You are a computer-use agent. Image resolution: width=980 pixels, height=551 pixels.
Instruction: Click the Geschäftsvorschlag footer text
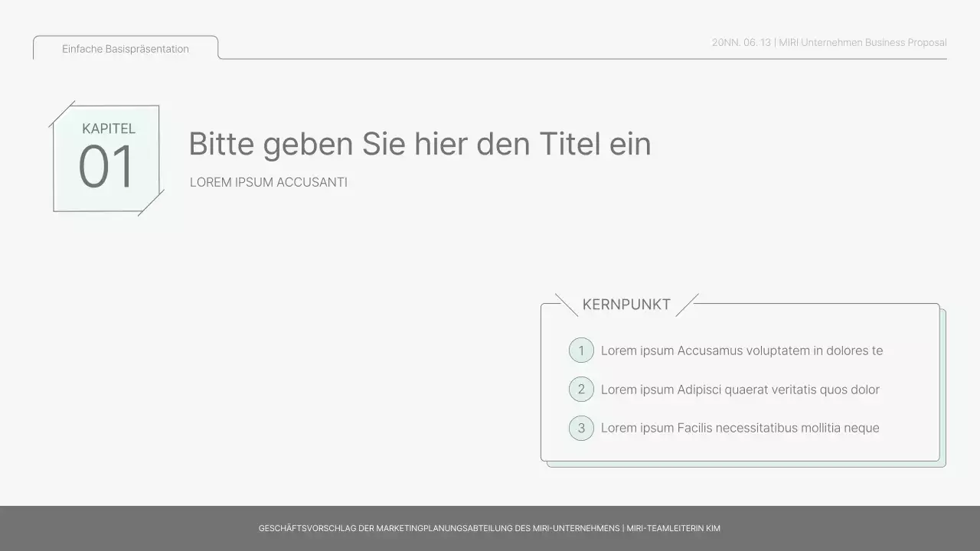coord(490,528)
